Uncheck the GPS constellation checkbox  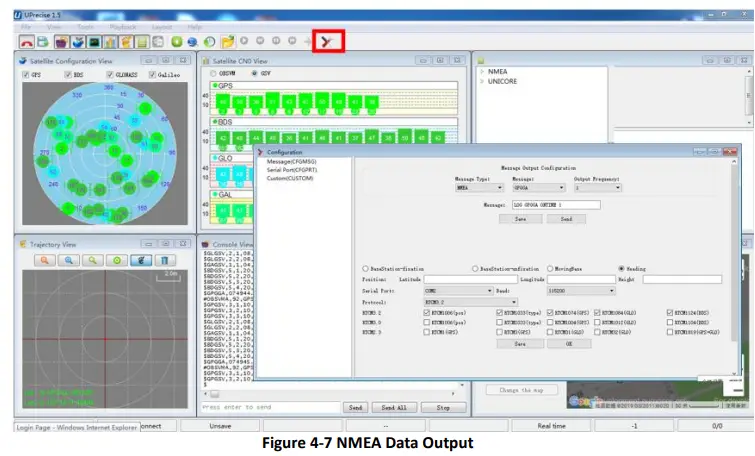(x=26, y=75)
